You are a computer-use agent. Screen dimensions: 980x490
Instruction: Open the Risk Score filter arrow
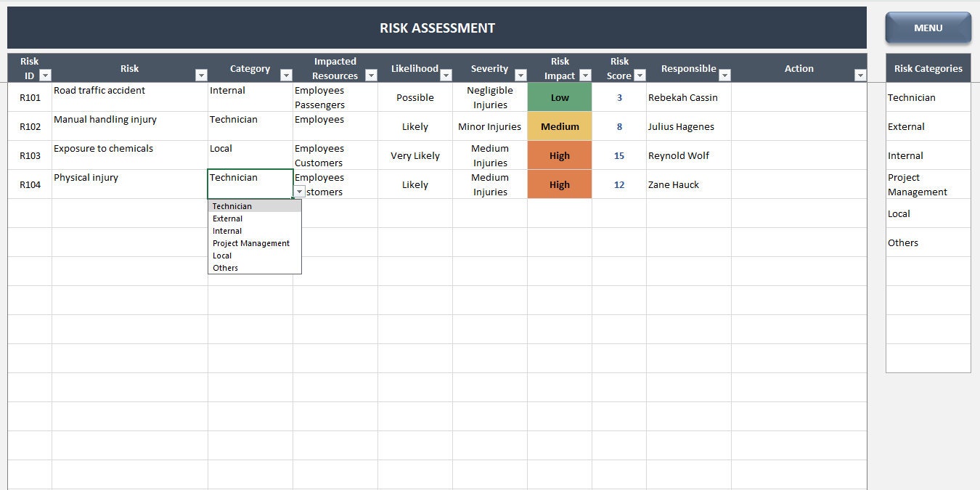point(640,75)
